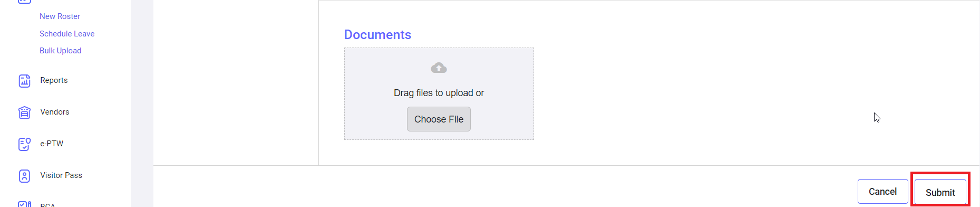Go to Bulk Upload in sidebar
This screenshot has width=980, height=207.
(x=60, y=51)
